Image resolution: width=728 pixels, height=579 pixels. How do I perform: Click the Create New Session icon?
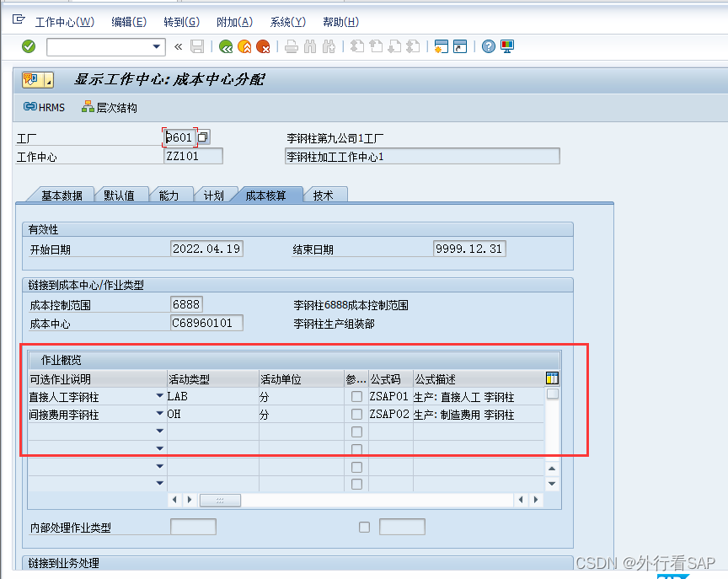[x=441, y=46]
